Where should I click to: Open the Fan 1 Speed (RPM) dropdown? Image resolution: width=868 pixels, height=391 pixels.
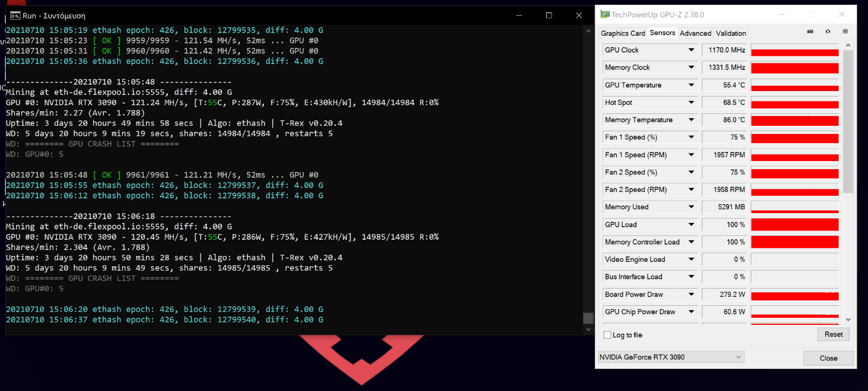tap(691, 155)
